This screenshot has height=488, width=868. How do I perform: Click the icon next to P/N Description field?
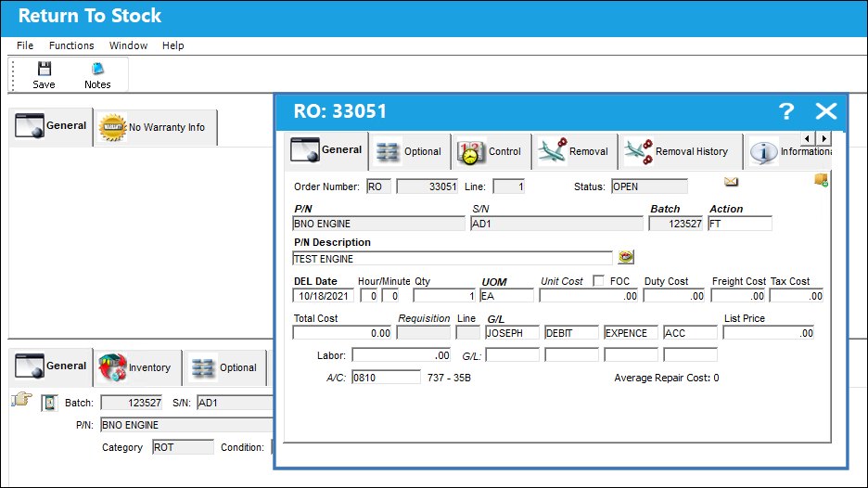click(626, 257)
